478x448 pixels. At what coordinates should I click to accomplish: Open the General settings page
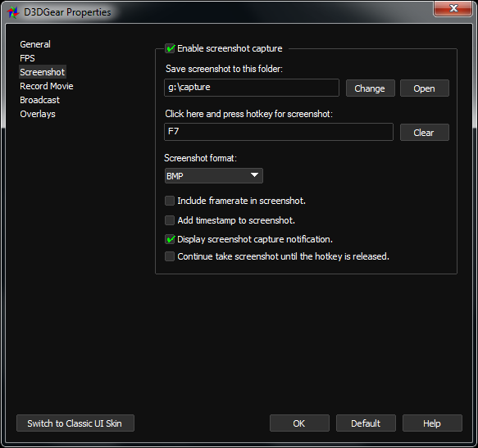click(35, 44)
